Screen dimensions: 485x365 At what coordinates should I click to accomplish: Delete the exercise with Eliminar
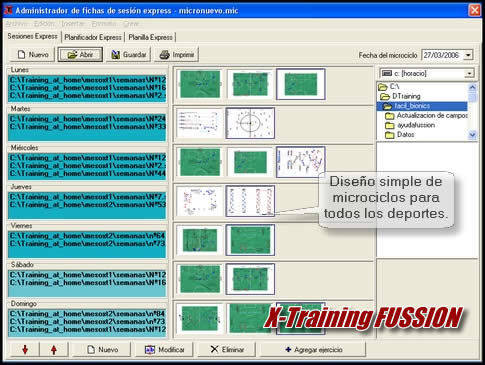tap(227, 350)
